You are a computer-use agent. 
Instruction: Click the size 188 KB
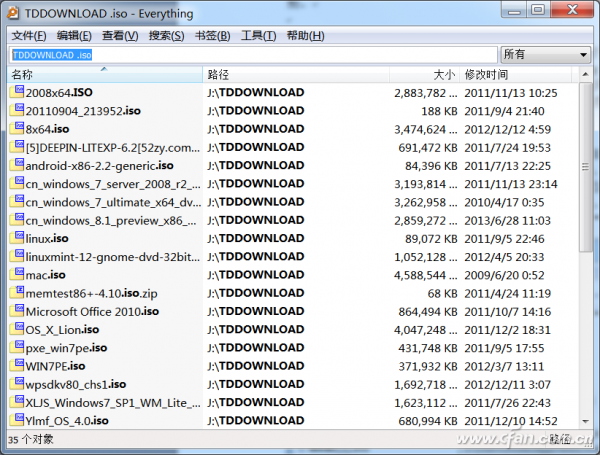pos(439,111)
